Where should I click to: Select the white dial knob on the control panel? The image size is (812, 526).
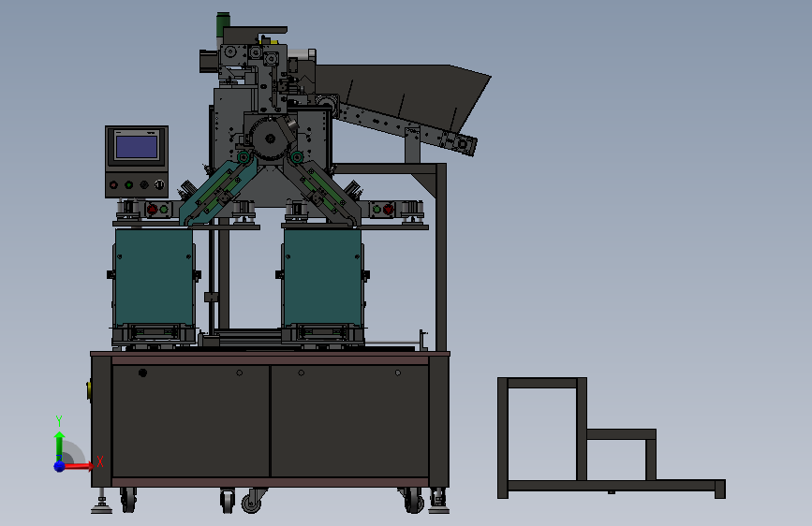click(x=159, y=184)
